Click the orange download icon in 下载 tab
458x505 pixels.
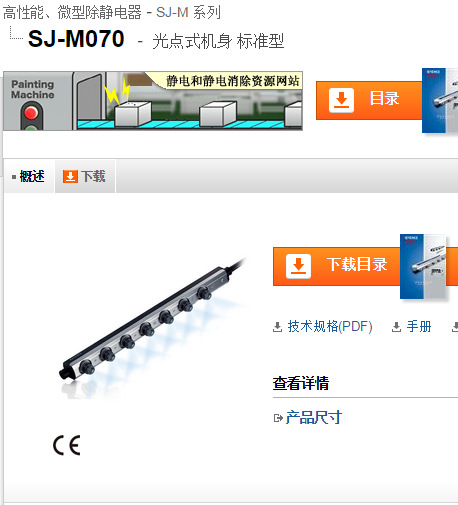[70, 176]
